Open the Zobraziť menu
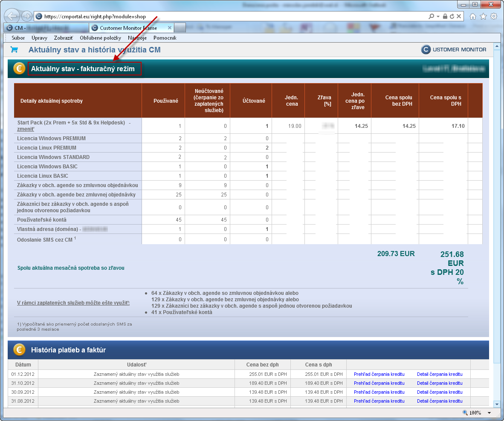 64,38
